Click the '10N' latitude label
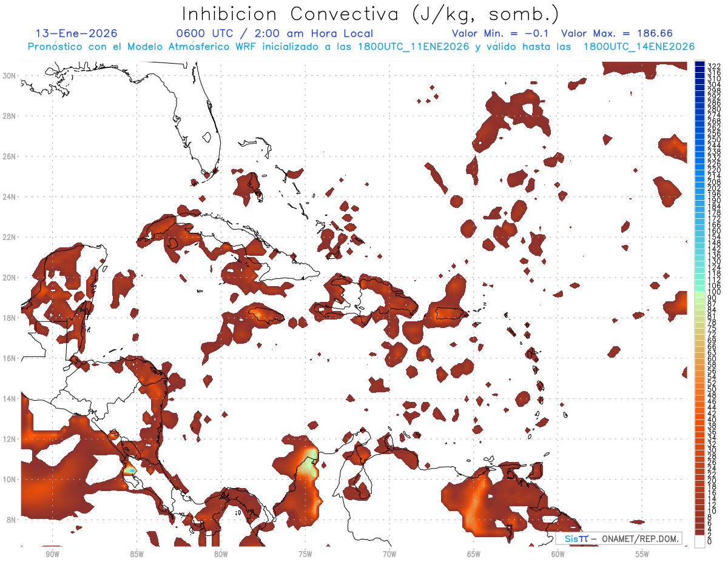The width and height of the screenshot is (728, 562). click(x=10, y=480)
